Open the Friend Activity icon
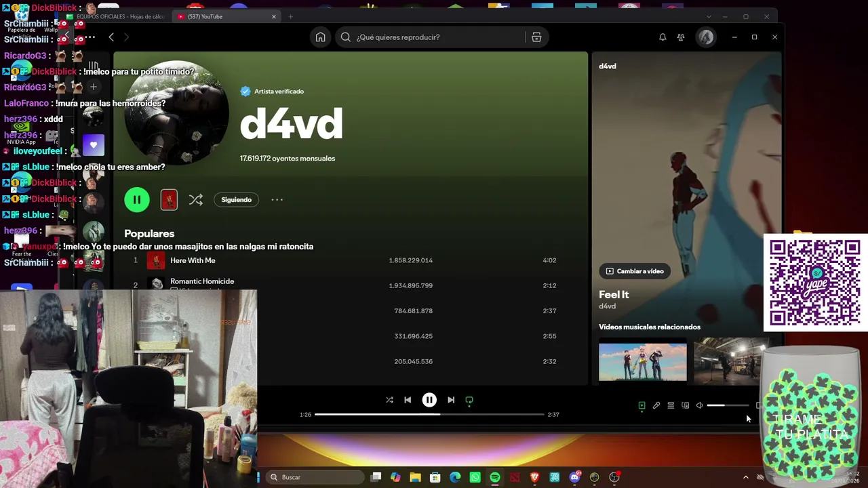Image resolution: width=868 pixels, height=488 pixels. pyautogui.click(x=681, y=37)
